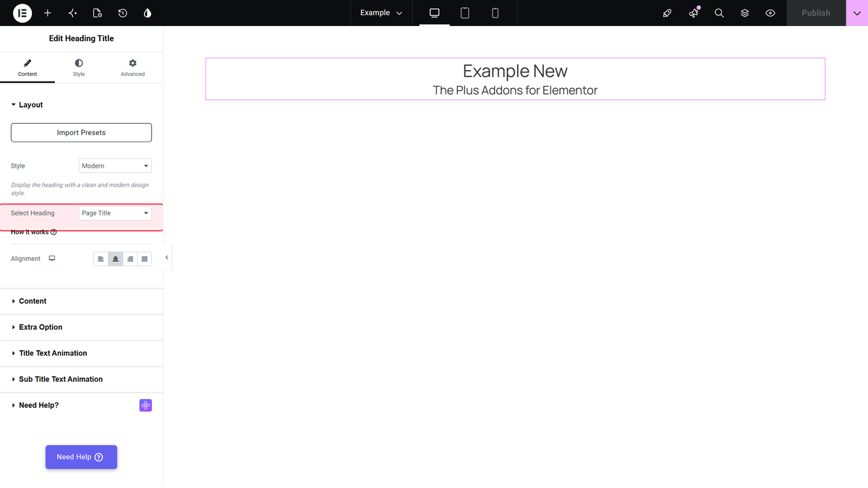The height and width of the screenshot is (488, 868).
Task: Open the page settings document icon
Action: click(x=98, y=13)
